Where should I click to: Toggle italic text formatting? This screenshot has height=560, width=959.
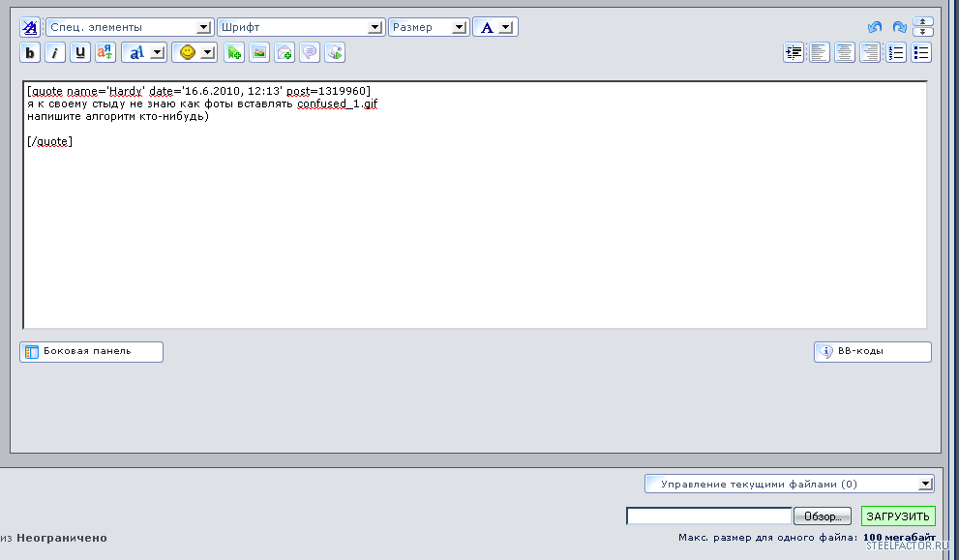pos(55,53)
